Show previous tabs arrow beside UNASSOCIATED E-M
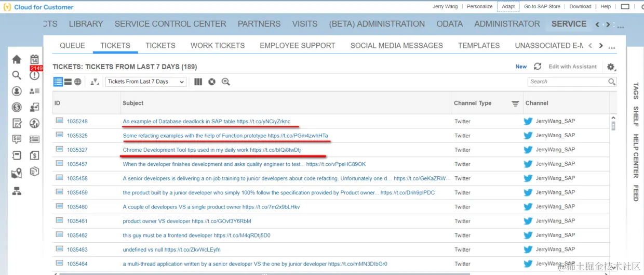 click(x=591, y=46)
